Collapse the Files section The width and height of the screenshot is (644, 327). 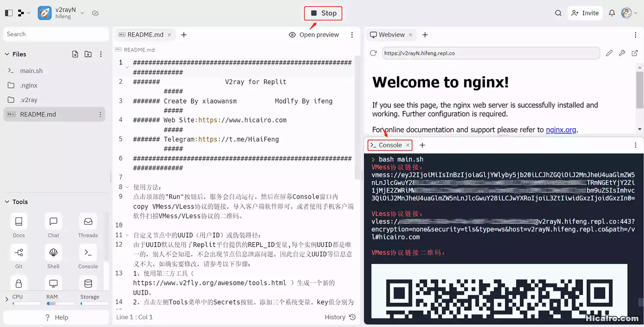pos(7,54)
